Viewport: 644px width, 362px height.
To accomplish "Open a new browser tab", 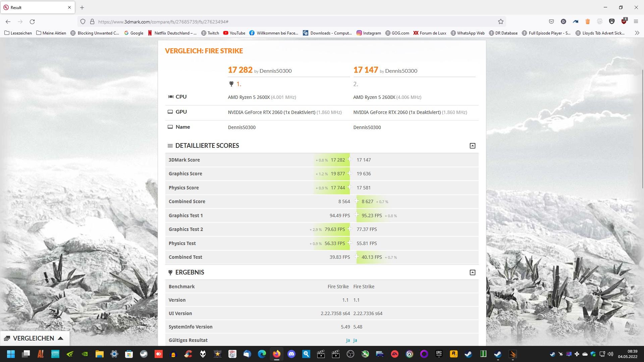I will pos(82,7).
